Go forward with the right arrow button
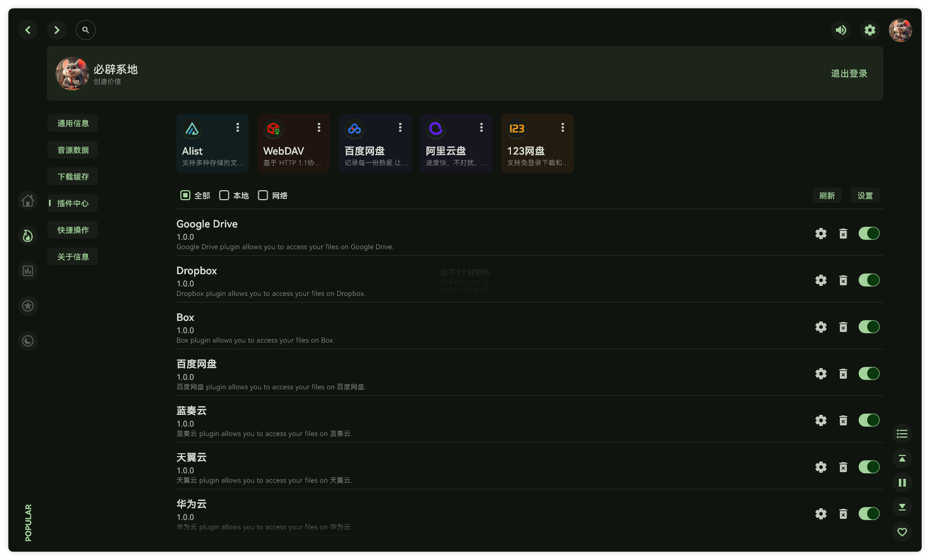This screenshot has height=560, width=930. (x=57, y=30)
